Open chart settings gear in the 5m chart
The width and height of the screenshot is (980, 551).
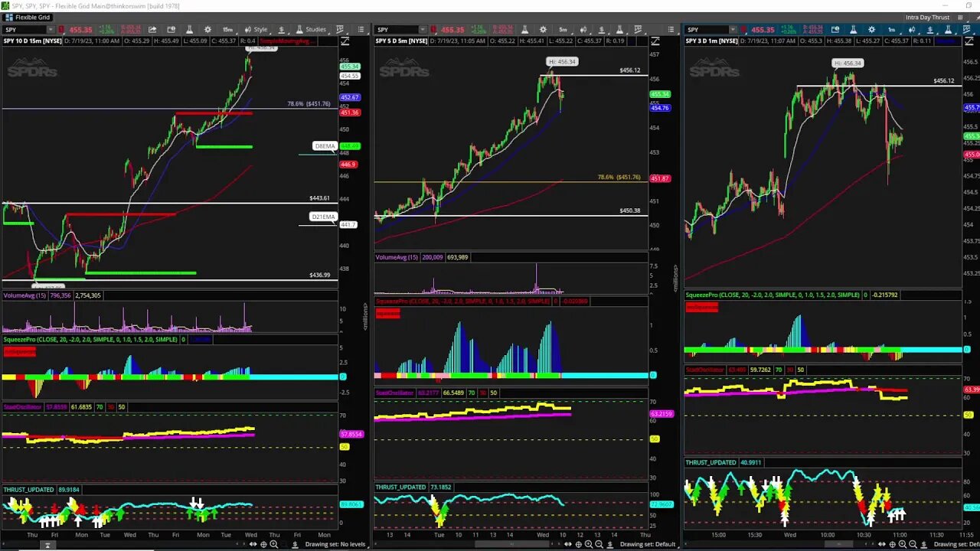click(543, 29)
